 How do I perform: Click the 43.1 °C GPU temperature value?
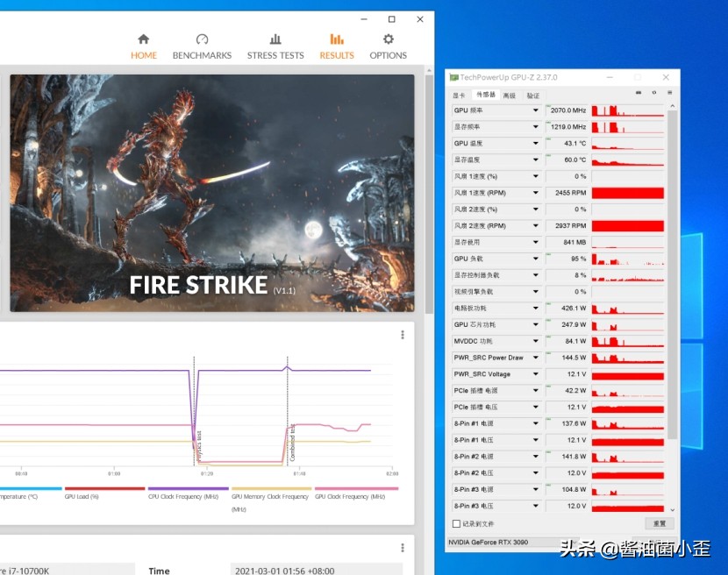[x=567, y=144]
